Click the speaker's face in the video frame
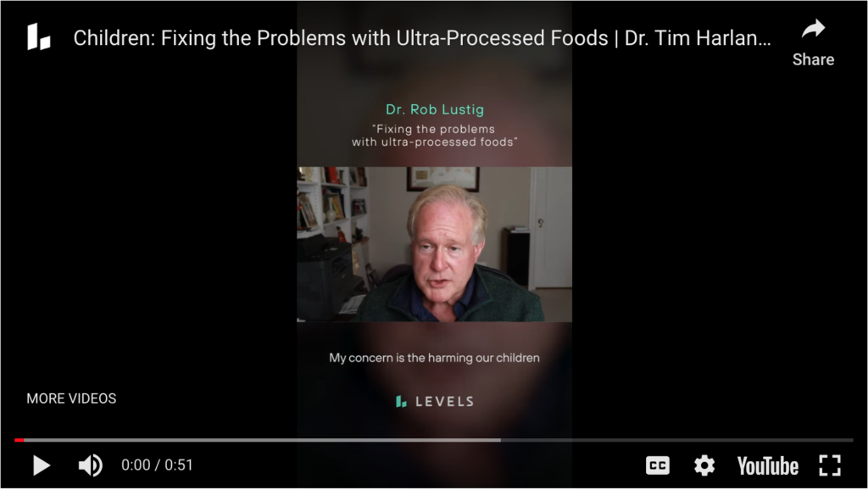This screenshot has width=868, height=490. pyautogui.click(x=444, y=247)
